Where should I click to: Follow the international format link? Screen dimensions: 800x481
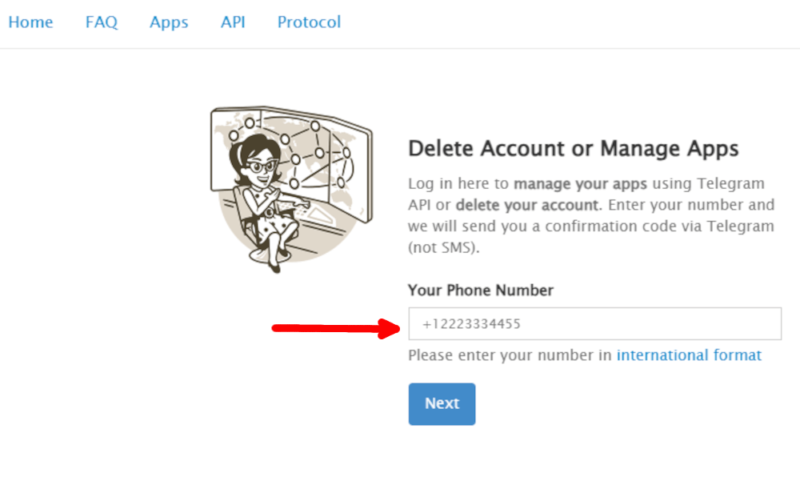689,355
